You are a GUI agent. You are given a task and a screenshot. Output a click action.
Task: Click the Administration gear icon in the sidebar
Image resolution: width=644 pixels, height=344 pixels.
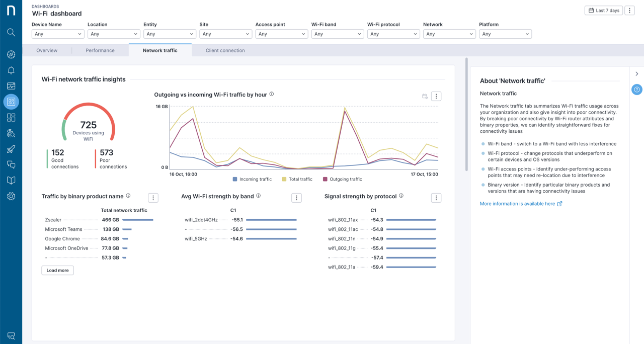coord(11,196)
